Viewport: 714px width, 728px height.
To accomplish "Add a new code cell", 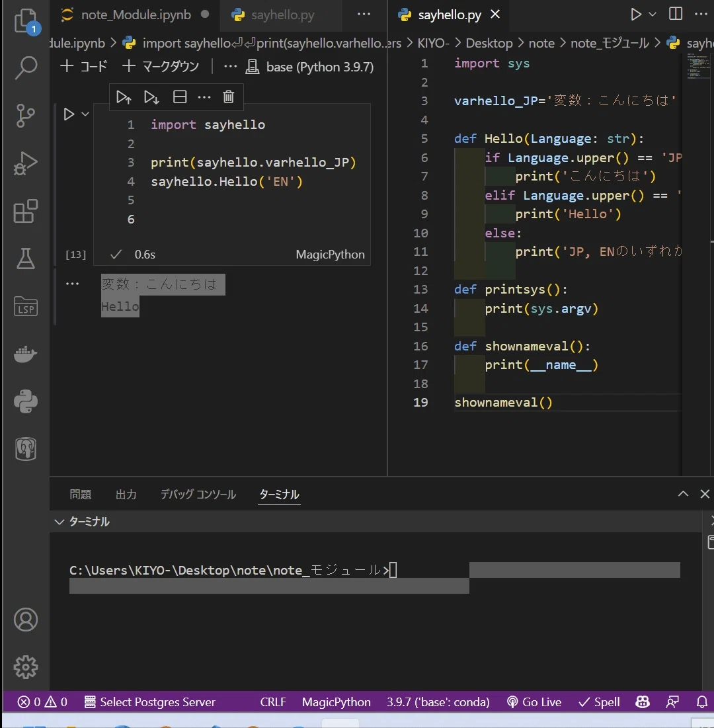I will (84, 66).
